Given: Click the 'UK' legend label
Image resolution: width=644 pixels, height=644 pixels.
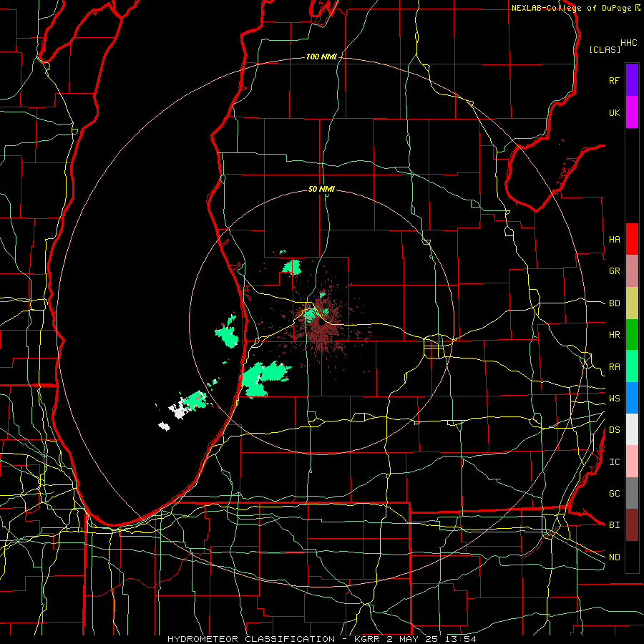Looking at the screenshot, I should [614, 112].
